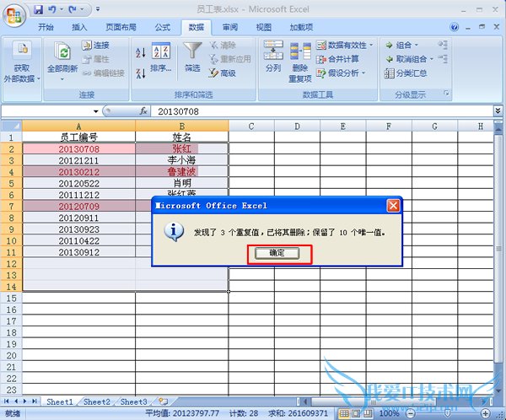Zoom out with minus button
Screen dimensions: 506x420
(x=410, y=413)
